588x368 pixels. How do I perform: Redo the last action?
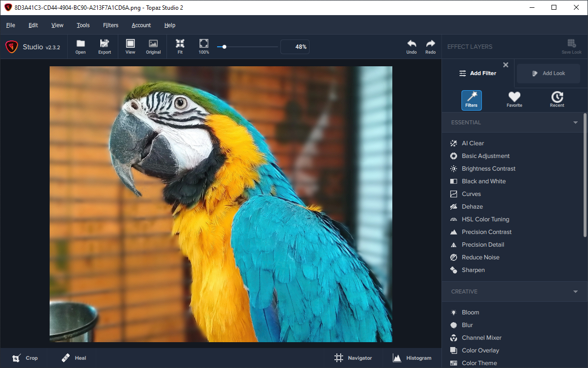(x=430, y=46)
